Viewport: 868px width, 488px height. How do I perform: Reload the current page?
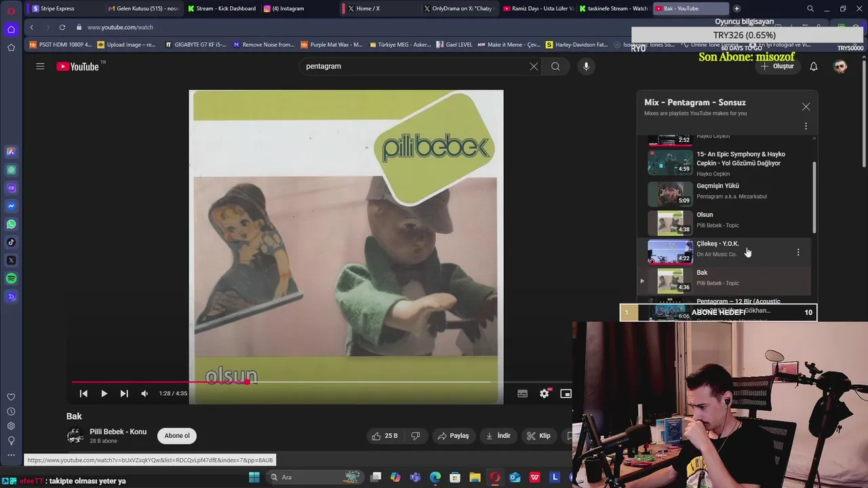tap(62, 27)
